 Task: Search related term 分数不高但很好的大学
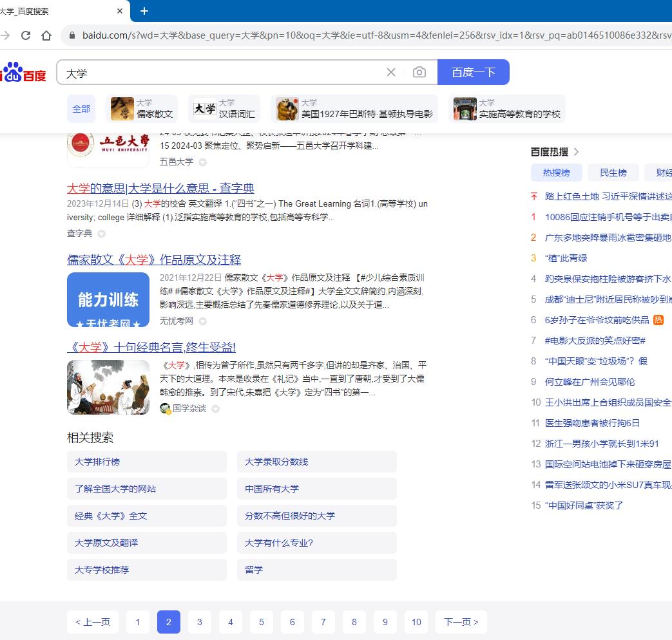tap(317, 516)
